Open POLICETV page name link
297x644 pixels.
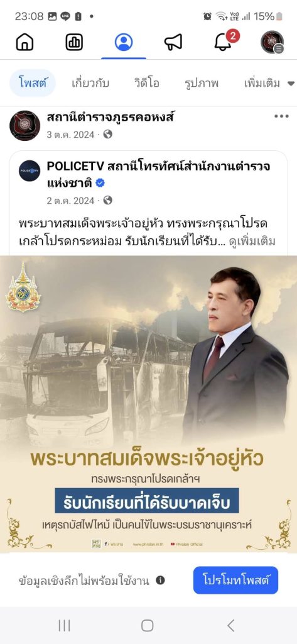[x=158, y=175]
